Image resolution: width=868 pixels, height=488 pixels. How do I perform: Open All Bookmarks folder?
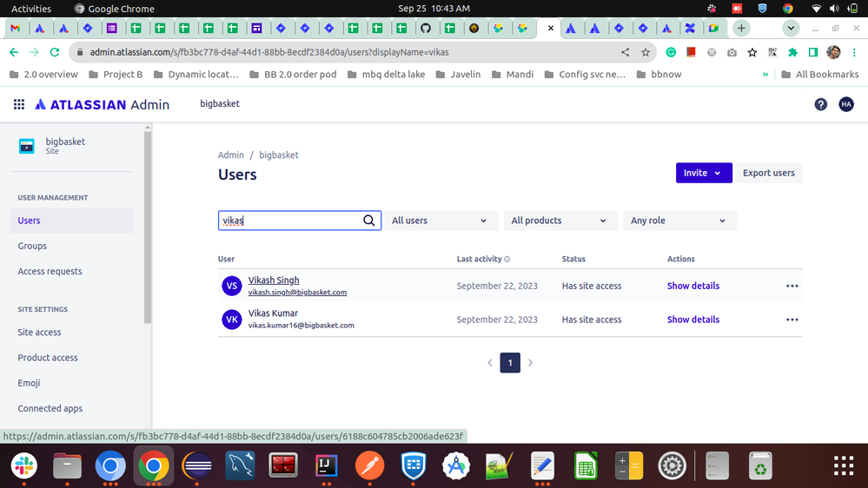click(x=820, y=74)
